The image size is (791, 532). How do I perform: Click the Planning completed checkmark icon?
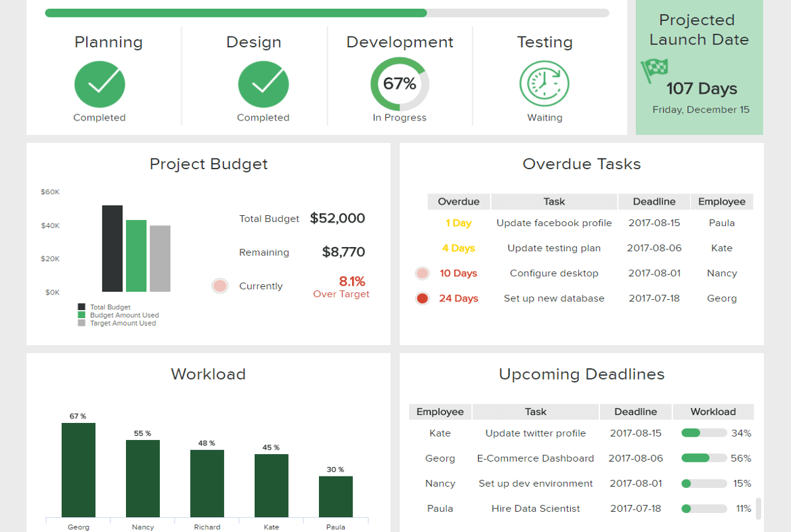click(x=100, y=85)
